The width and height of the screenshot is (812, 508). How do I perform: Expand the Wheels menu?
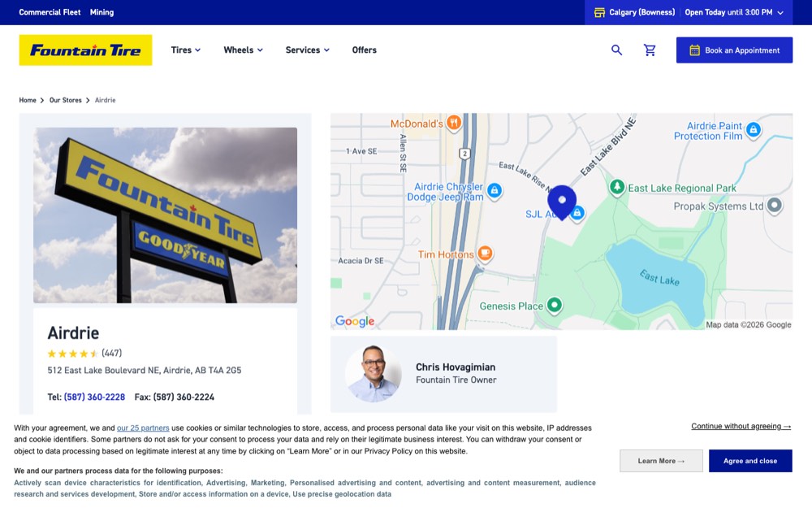point(244,50)
